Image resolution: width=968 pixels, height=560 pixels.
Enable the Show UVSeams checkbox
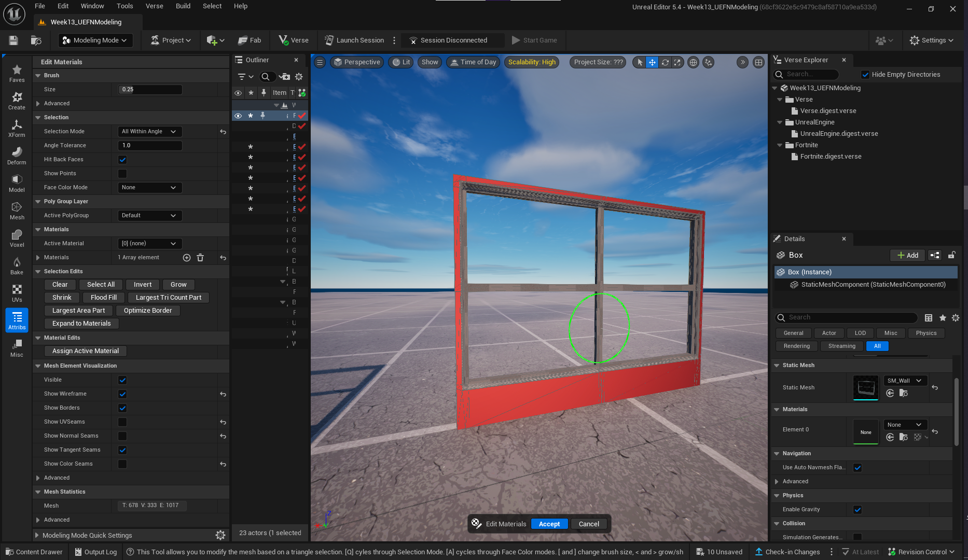pyautogui.click(x=122, y=422)
